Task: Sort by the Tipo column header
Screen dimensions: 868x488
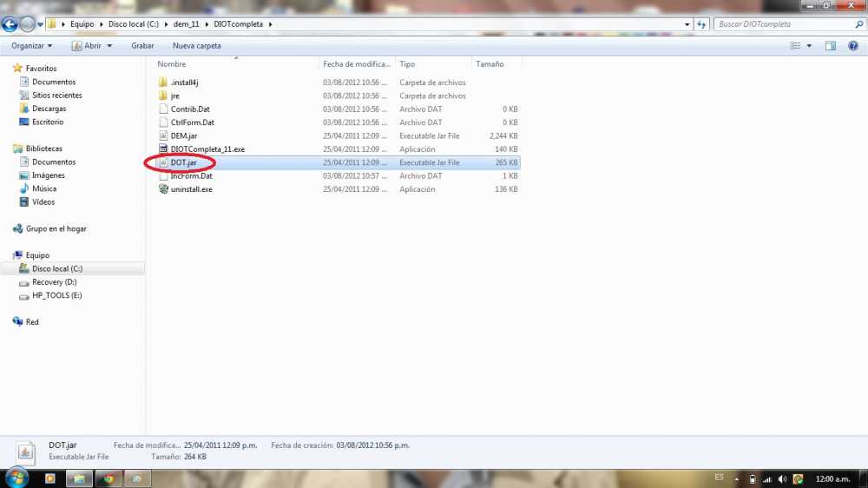Action: pyautogui.click(x=407, y=64)
